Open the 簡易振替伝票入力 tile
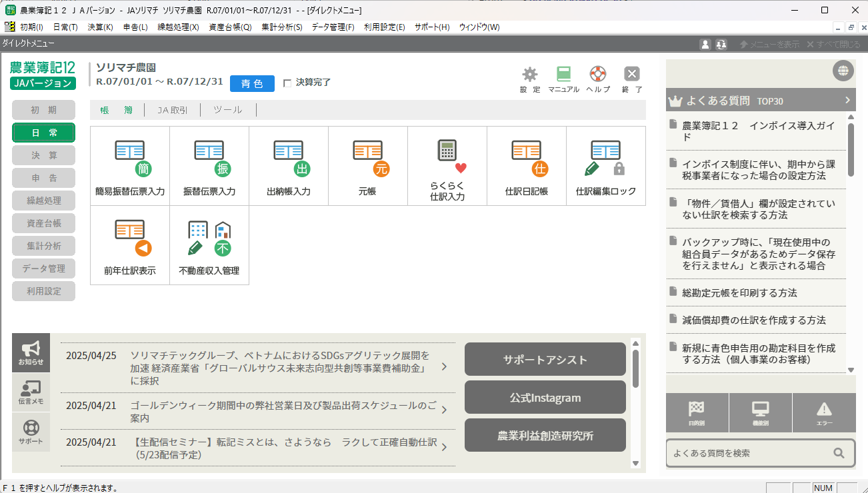 coord(130,166)
